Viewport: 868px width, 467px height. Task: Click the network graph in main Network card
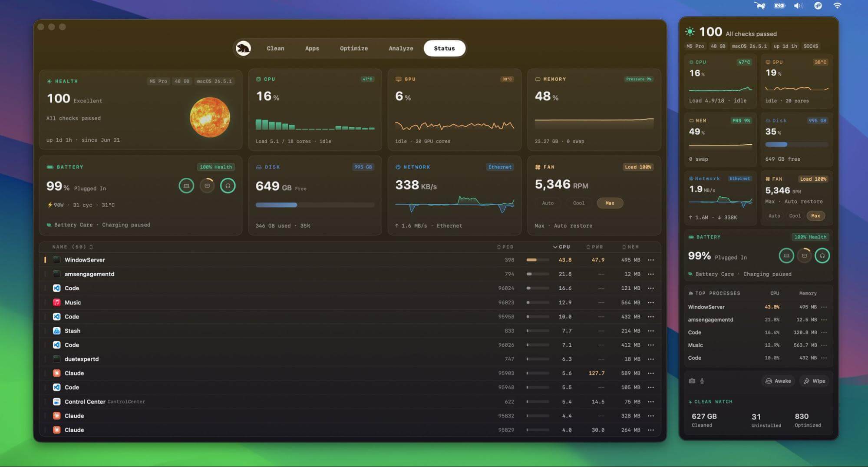tap(454, 203)
